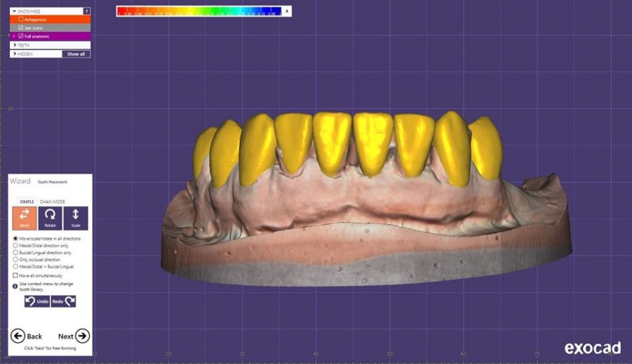Viewport: 632px width, 364px height.
Task: Click the rainbow distance color scale bar
Action: coord(200,11)
